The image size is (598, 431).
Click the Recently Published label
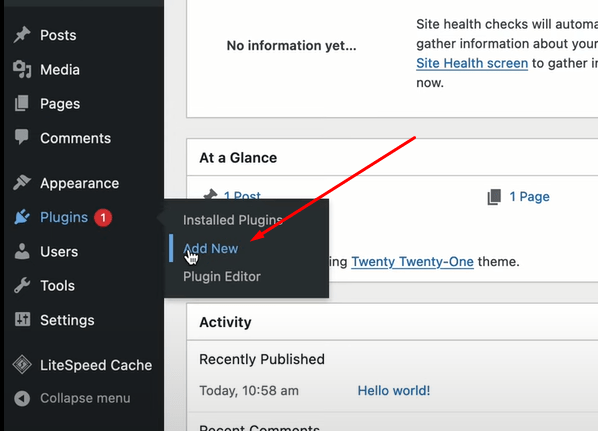pyautogui.click(x=262, y=359)
